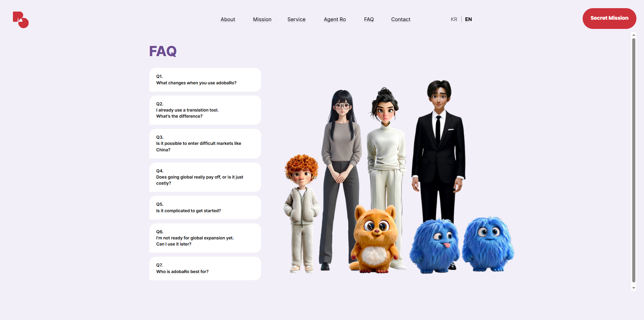Image resolution: width=644 pixels, height=320 pixels.
Task: Click the Secret Mission button
Action: [609, 18]
